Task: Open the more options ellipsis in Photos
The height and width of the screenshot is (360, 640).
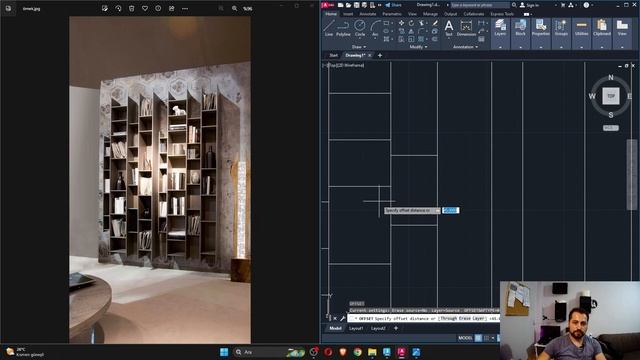Action: 185,8
